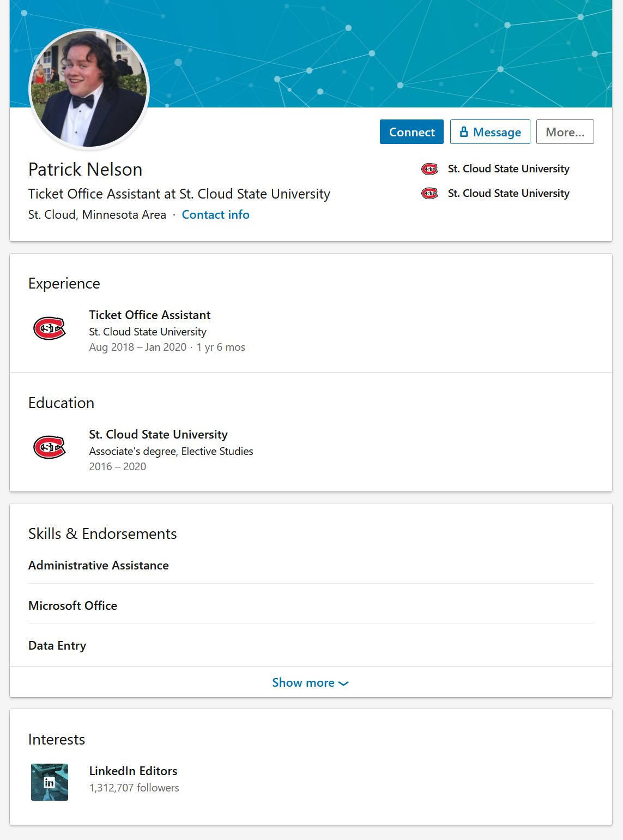Click first St. Cloud State University text link in header
Viewport: 623px width, 840px height.
tap(509, 169)
